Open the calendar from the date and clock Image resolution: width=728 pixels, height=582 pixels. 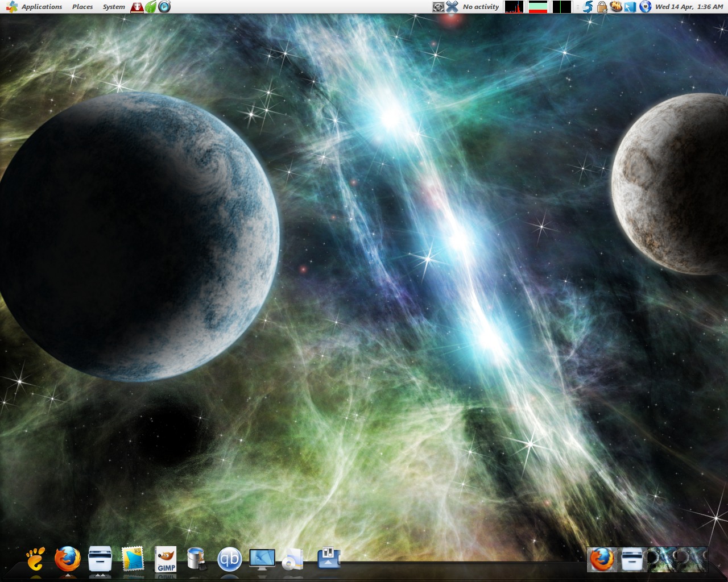[689, 7]
